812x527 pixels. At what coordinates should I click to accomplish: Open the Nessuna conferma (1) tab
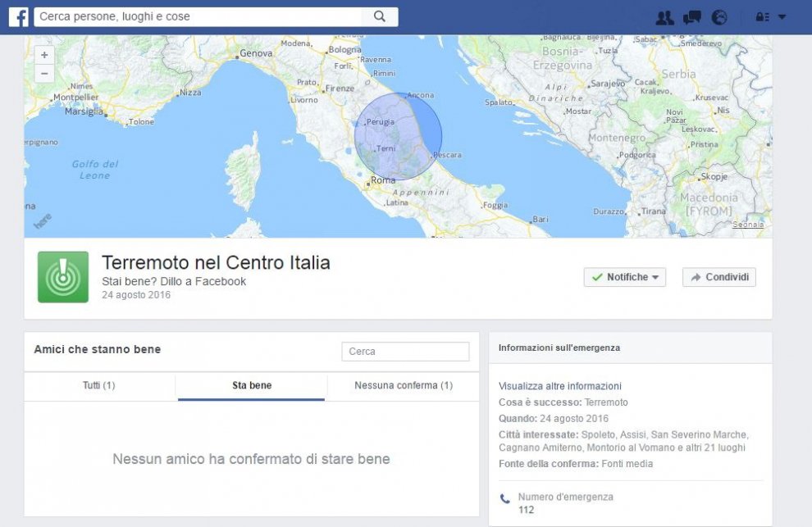tap(401, 385)
